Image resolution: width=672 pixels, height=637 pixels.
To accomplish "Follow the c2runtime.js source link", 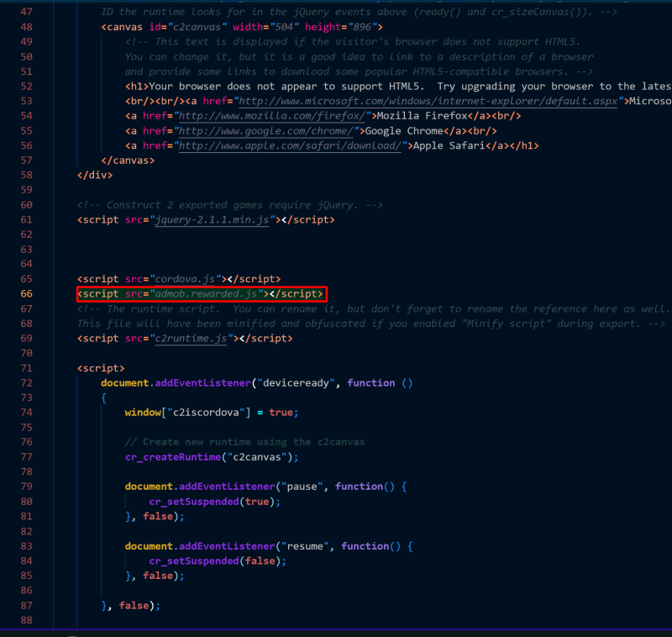I will [x=191, y=339].
